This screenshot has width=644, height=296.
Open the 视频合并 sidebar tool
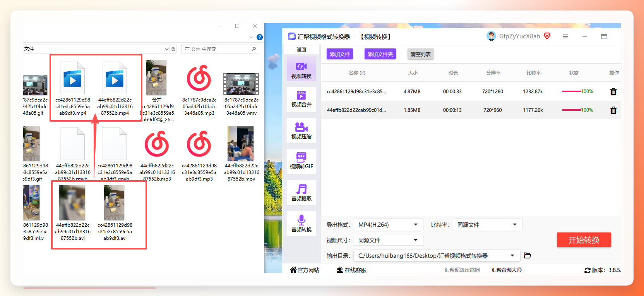coord(301,99)
